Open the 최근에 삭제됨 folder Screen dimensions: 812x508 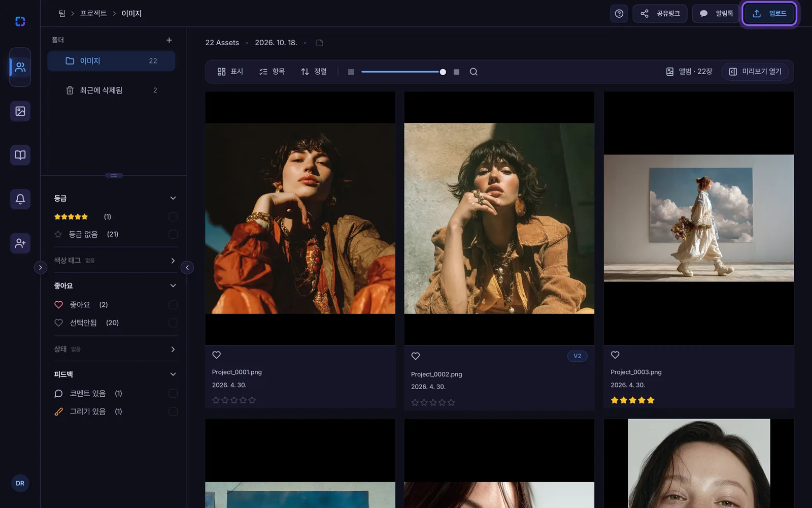[x=111, y=90]
